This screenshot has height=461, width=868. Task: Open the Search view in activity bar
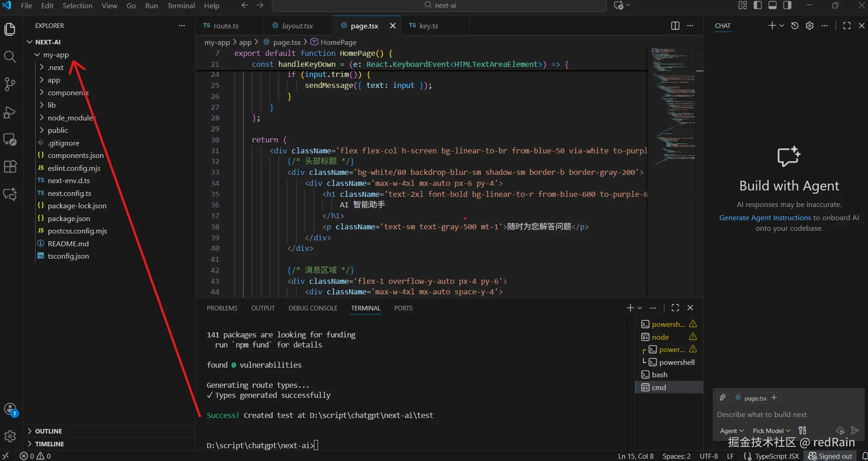[10, 57]
